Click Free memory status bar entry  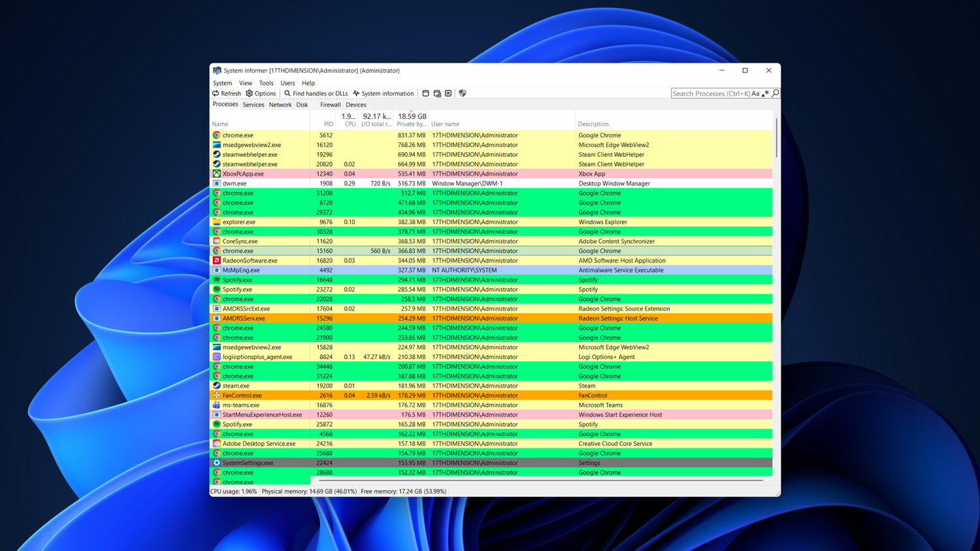click(404, 492)
